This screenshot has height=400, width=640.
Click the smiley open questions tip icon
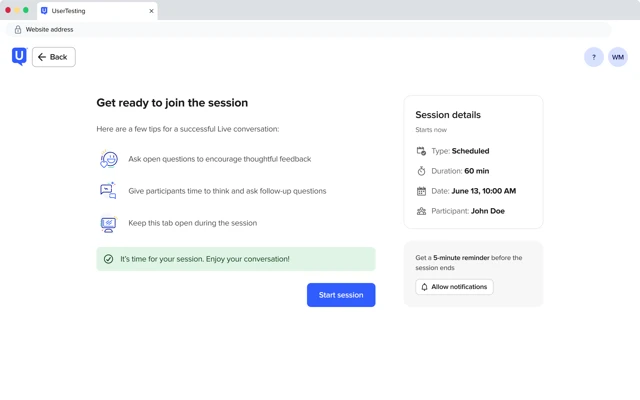(109, 159)
